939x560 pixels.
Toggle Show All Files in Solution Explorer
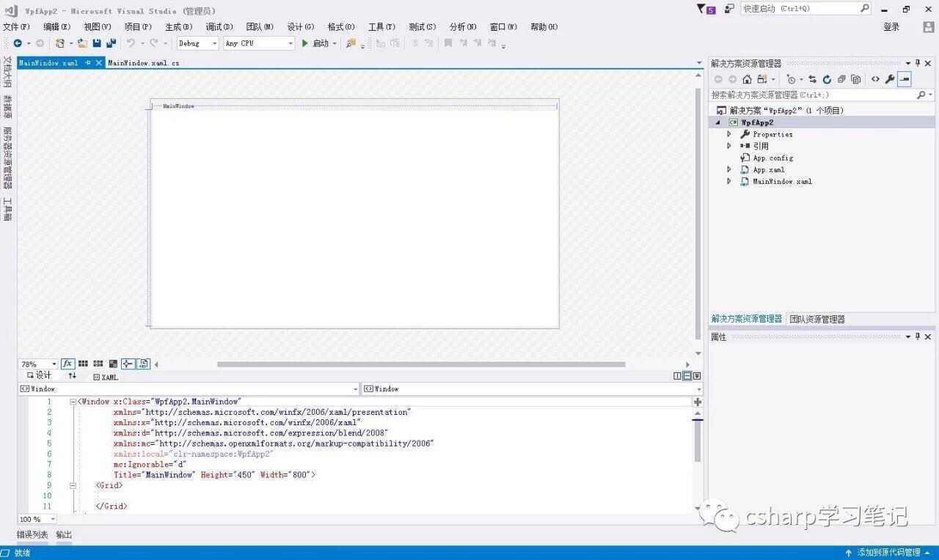click(855, 79)
